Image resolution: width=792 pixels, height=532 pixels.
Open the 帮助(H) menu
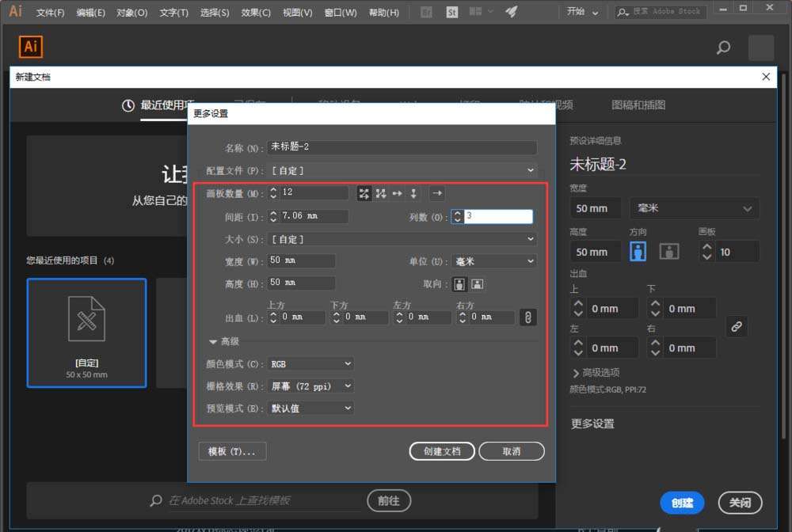click(x=384, y=13)
